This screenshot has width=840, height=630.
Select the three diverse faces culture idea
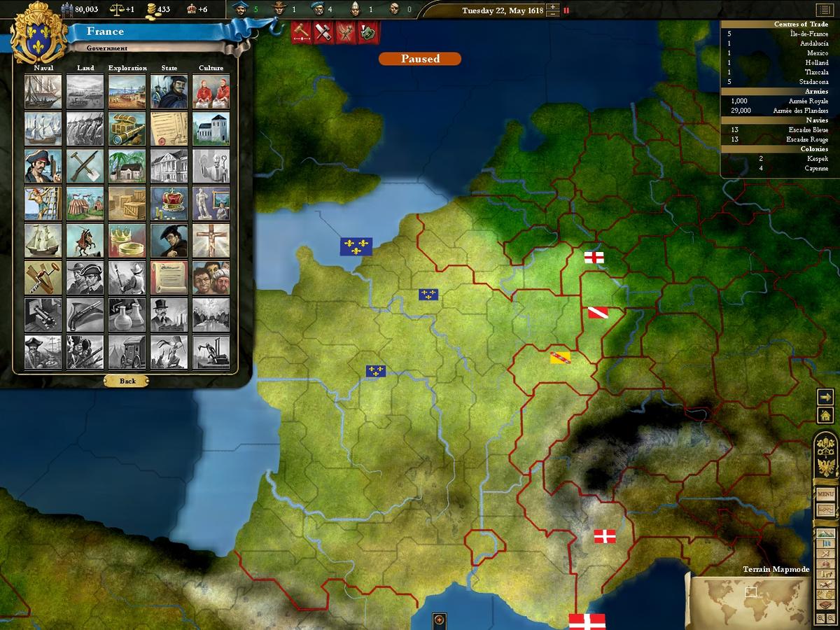pos(211,278)
